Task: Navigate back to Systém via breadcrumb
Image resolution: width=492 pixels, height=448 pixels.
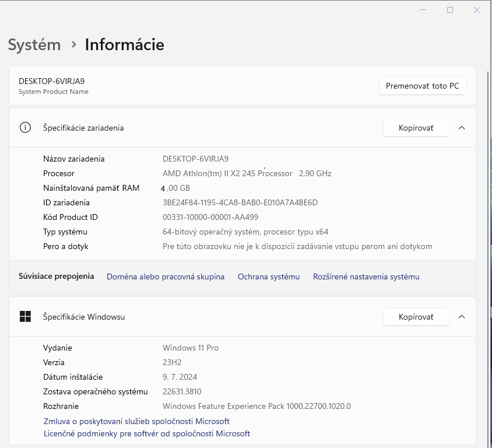Action: (x=34, y=44)
